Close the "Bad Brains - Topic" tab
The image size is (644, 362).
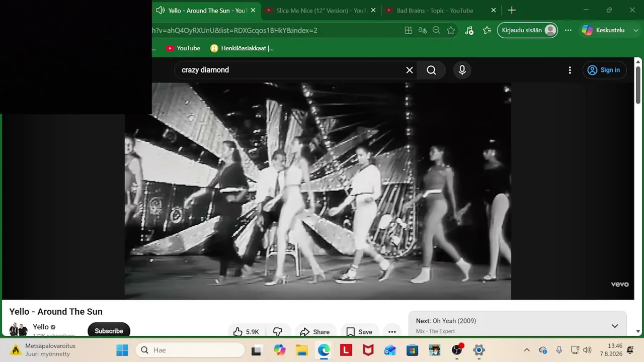tap(494, 10)
